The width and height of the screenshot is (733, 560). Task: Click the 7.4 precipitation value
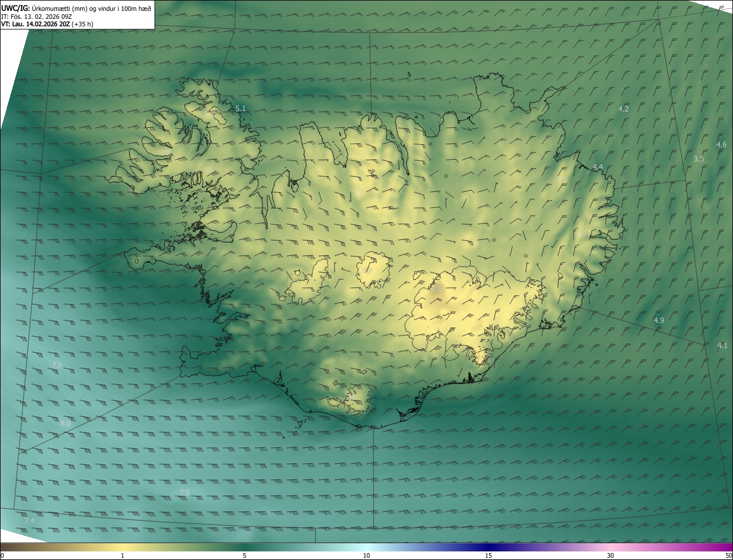click(x=29, y=520)
